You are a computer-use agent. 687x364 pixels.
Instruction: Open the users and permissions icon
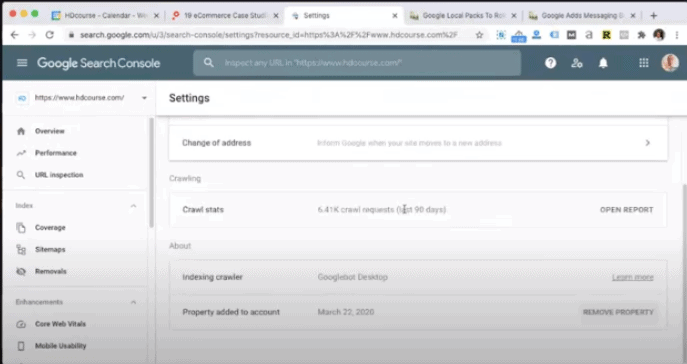[577, 63]
